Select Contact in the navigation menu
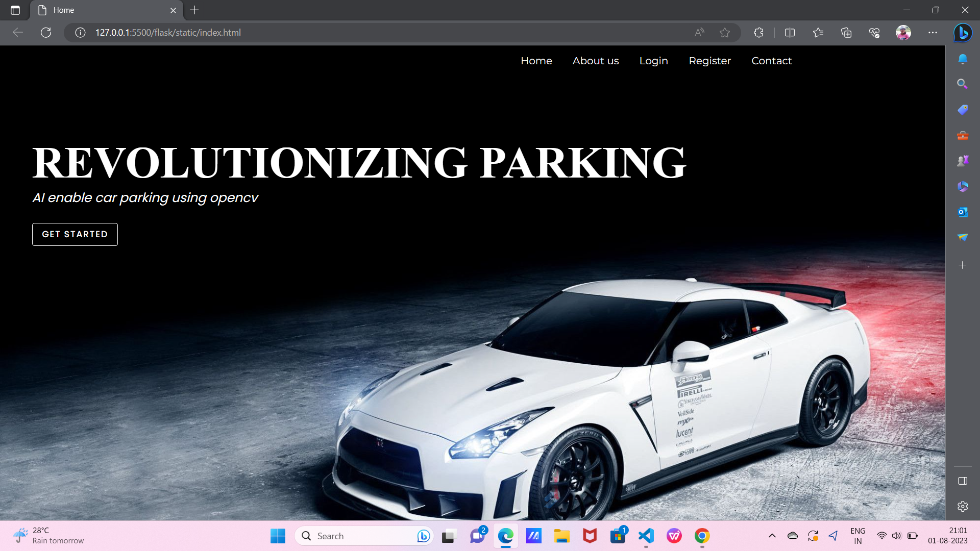 point(771,61)
